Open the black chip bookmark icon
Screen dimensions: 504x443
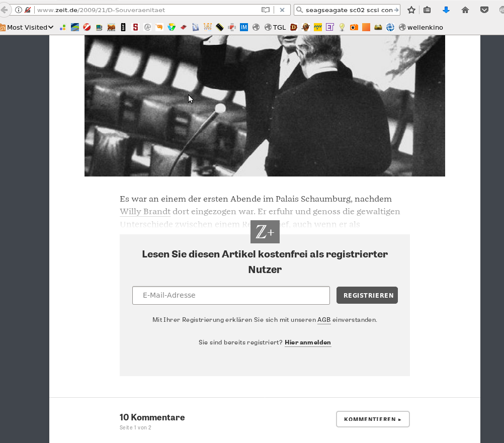(123, 27)
